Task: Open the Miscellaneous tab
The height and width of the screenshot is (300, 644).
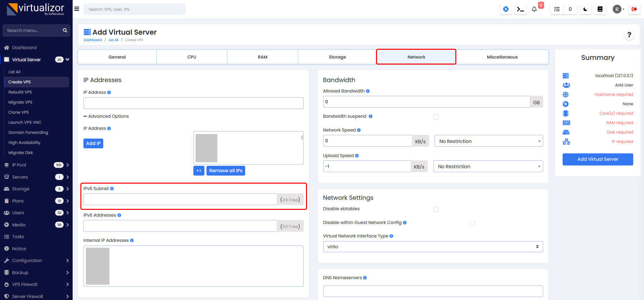Action: (x=502, y=57)
